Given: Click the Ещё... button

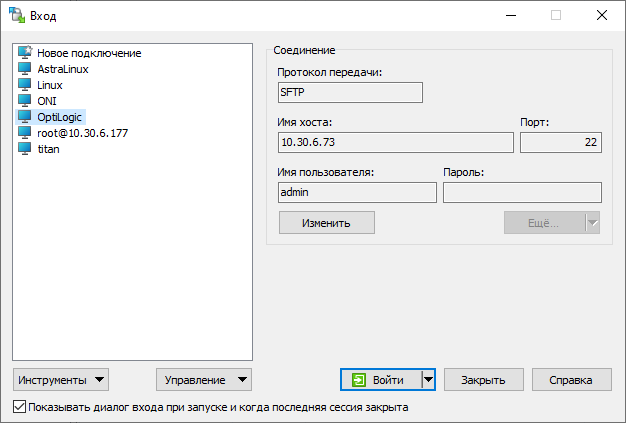Looking at the screenshot, I should (x=545, y=223).
